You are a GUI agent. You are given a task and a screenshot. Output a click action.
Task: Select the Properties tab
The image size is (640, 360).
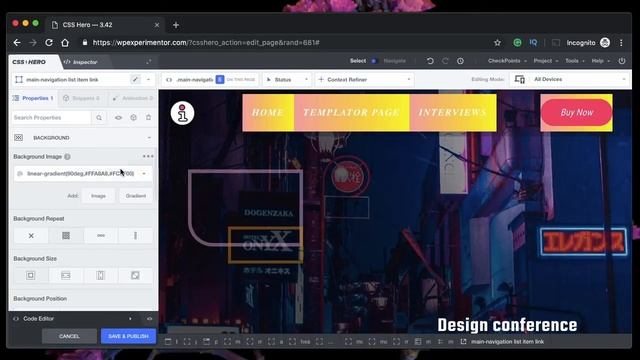click(33, 98)
